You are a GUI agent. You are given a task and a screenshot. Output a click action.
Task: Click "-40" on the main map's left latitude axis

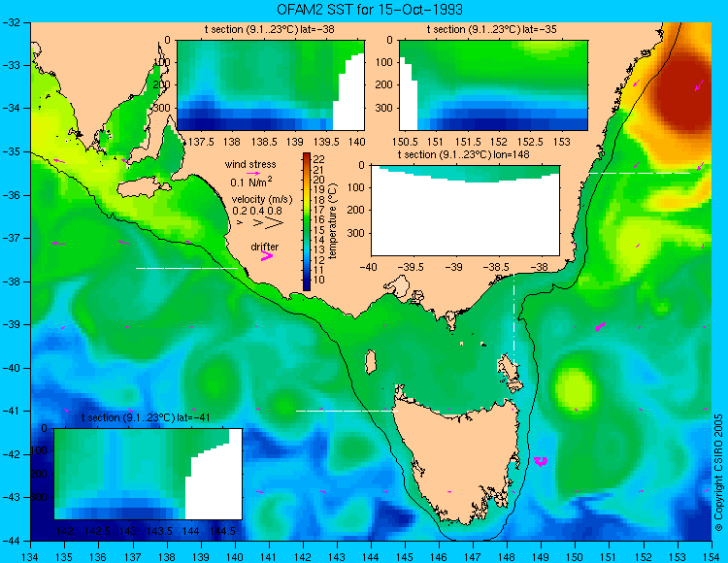point(11,368)
